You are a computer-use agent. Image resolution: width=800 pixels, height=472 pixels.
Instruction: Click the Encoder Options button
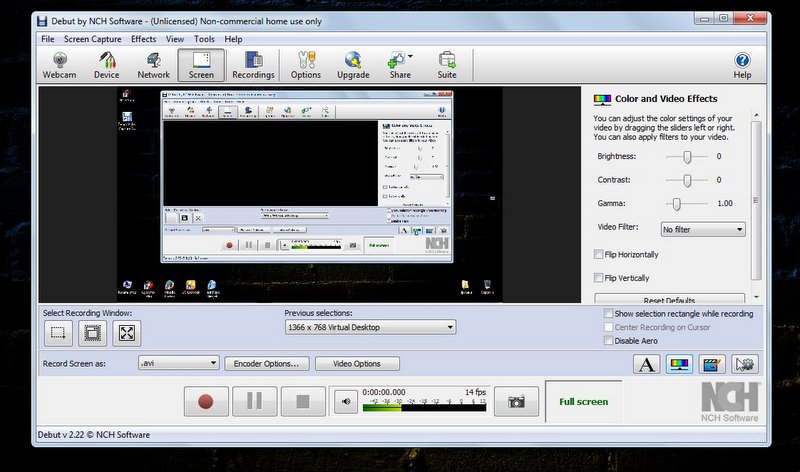266,364
